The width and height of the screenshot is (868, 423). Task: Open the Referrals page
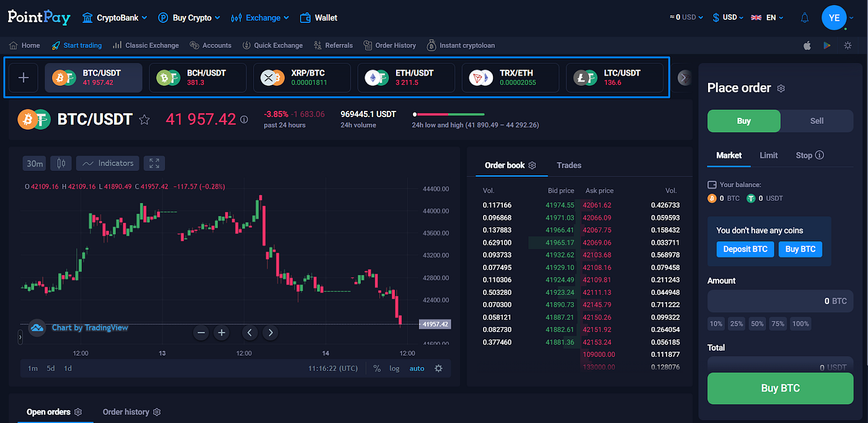click(x=339, y=45)
